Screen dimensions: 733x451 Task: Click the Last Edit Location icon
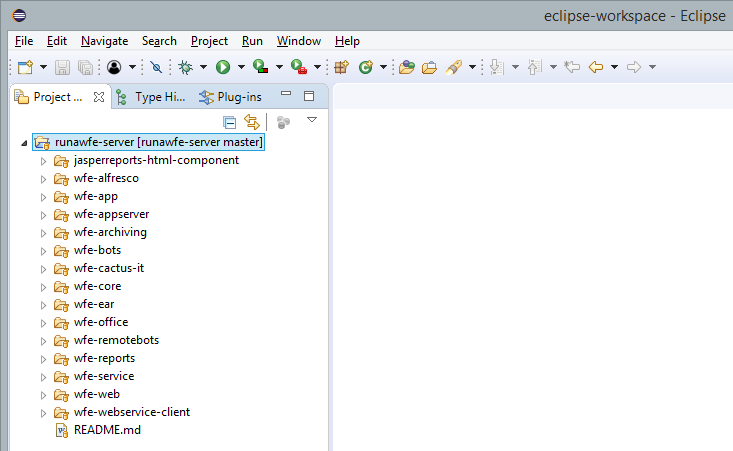(x=572, y=67)
